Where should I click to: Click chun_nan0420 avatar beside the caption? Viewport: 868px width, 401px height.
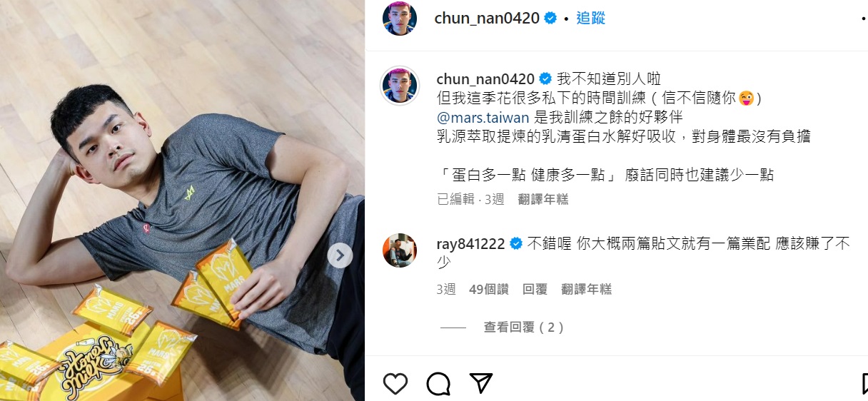tap(400, 86)
